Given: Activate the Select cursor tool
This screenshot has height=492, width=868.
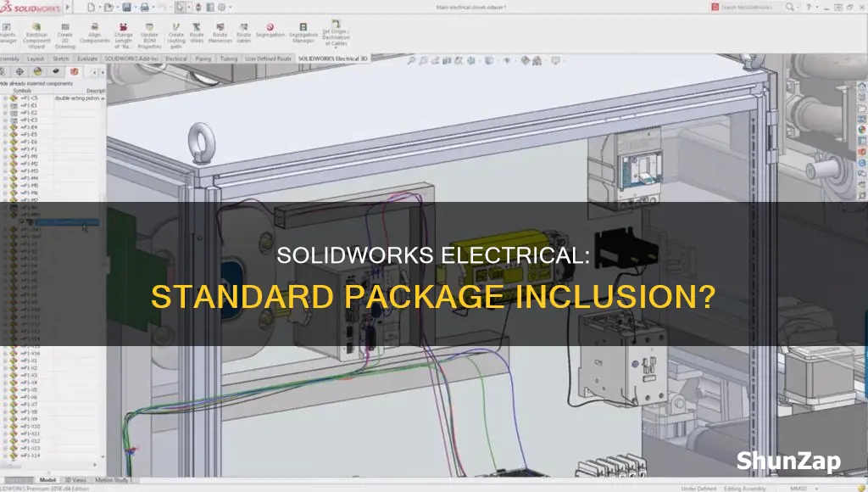Looking at the screenshot, I should click(181, 7).
